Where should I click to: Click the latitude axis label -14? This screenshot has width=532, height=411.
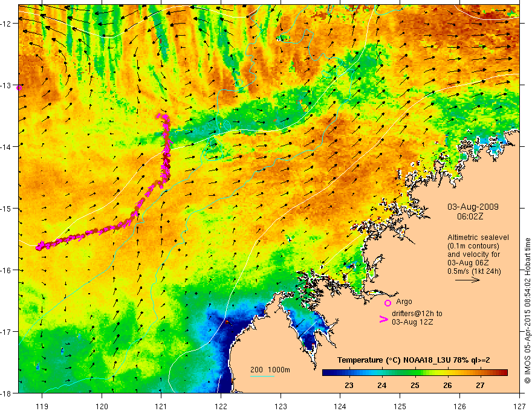[7, 147]
